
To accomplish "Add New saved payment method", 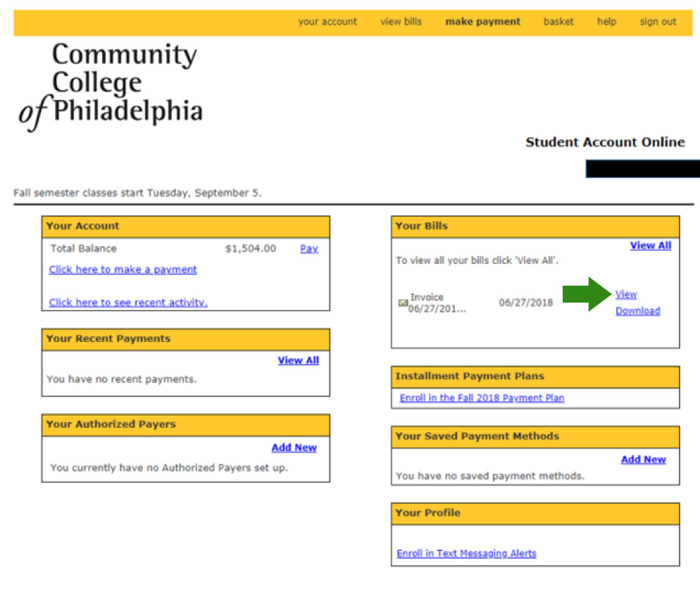I will point(643,459).
